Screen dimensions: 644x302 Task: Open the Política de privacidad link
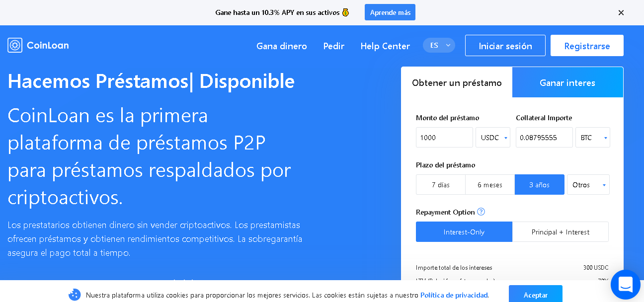(453, 295)
